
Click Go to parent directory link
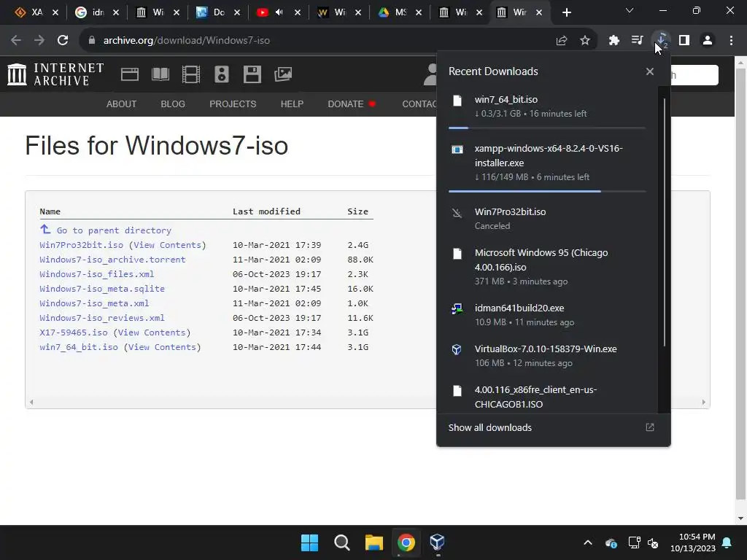click(x=114, y=230)
